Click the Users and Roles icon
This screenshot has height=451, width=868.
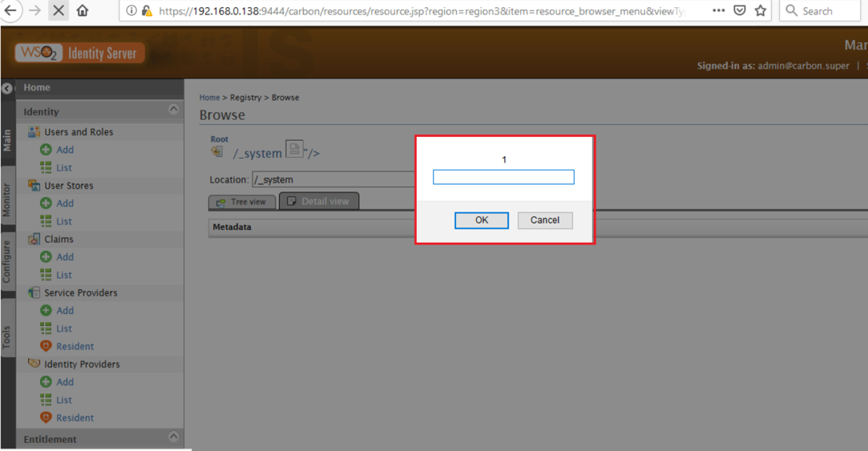point(34,131)
